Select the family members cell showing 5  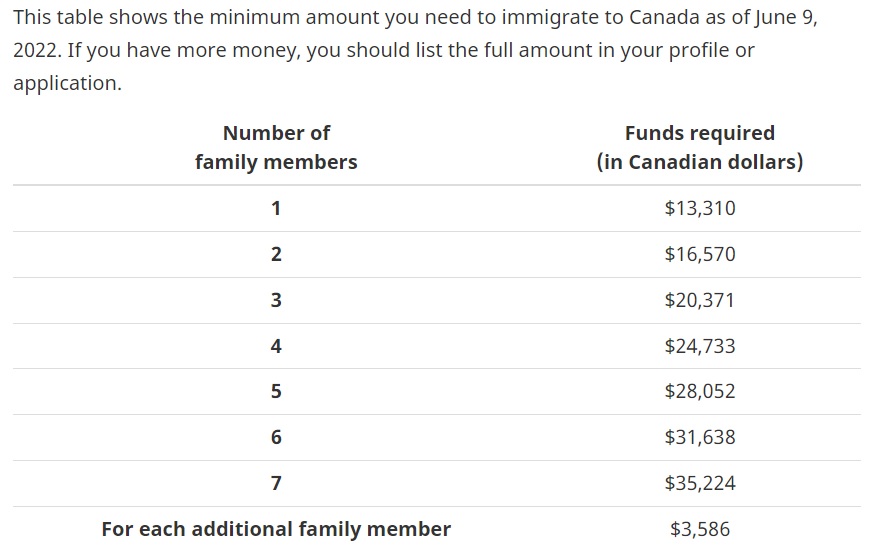tap(276, 392)
